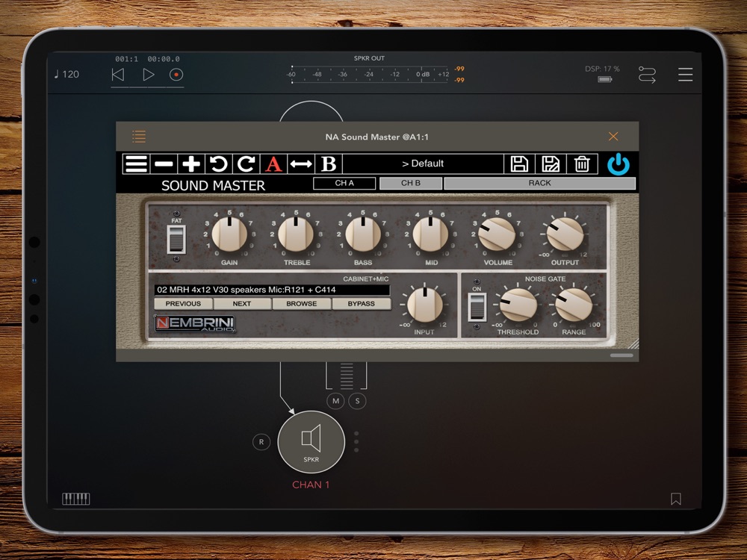The height and width of the screenshot is (560, 747).
Task: Open the routing icon in top bar
Action: pyautogui.click(x=647, y=75)
